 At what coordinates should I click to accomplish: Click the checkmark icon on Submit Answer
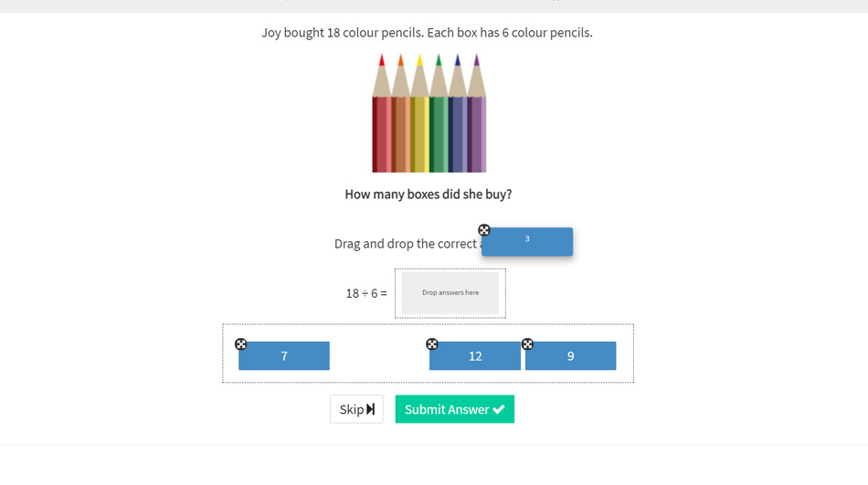[x=499, y=409]
